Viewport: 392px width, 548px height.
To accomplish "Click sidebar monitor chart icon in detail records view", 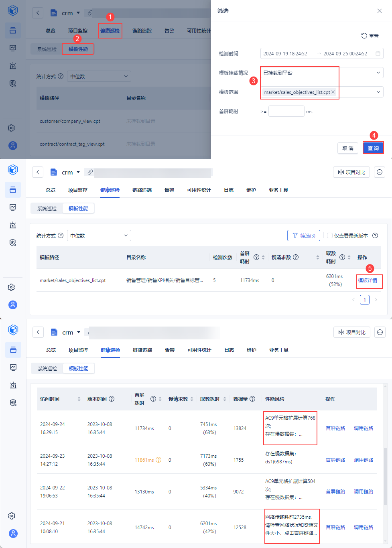I will coord(13,367).
